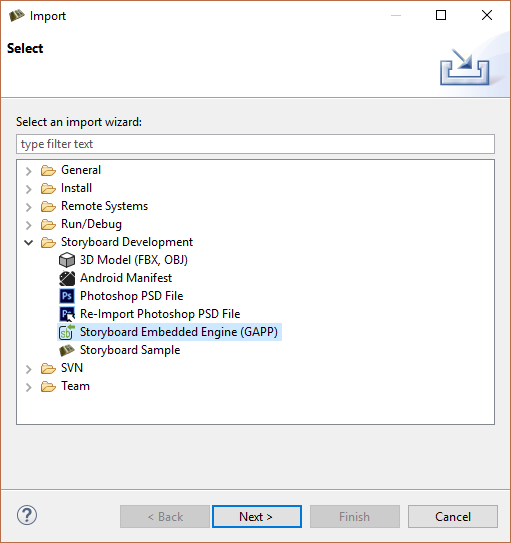
Task: Expand the SVN category
Action: (29, 368)
